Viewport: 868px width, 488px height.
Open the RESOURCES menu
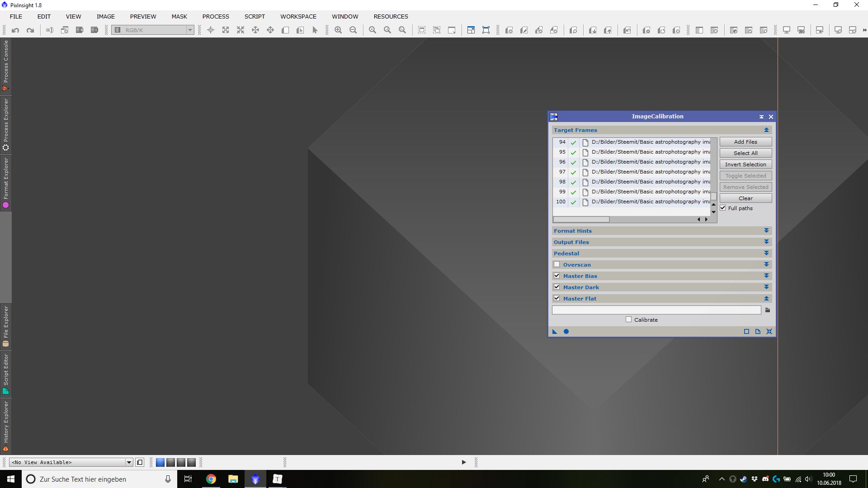pyautogui.click(x=391, y=16)
